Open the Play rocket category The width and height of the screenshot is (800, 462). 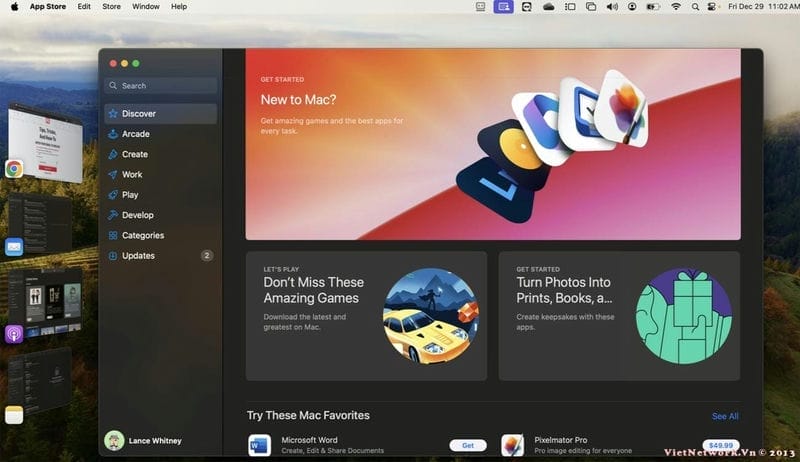(x=113, y=195)
